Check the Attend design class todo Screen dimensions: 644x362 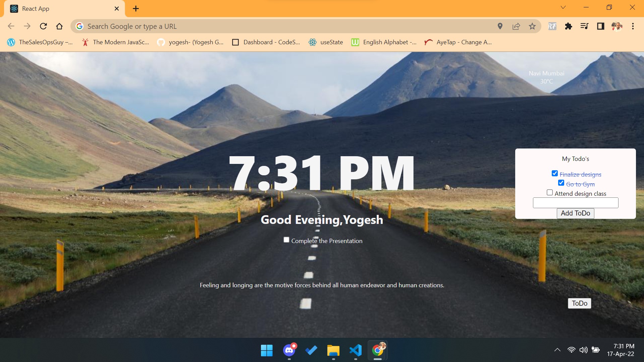[550, 193]
